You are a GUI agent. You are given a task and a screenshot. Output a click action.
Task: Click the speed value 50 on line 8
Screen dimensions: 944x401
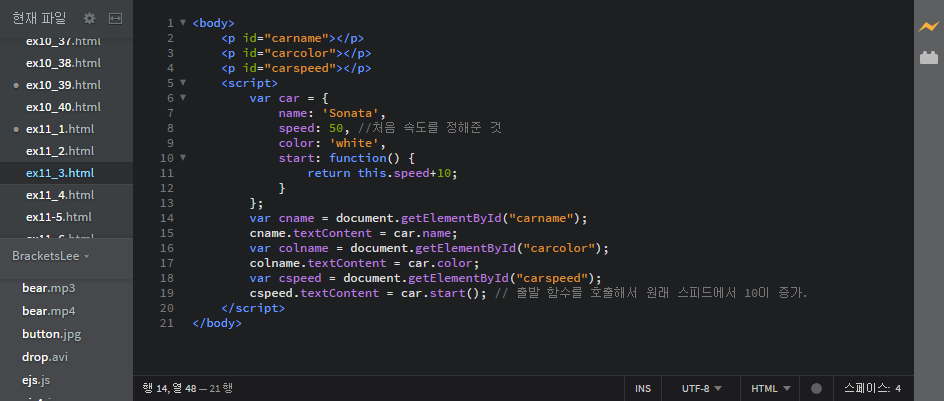coord(335,128)
